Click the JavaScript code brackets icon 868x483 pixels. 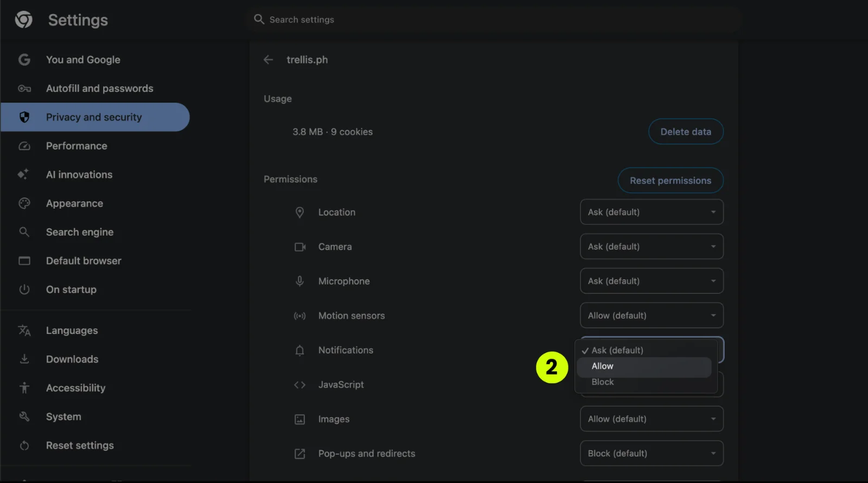[x=299, y=385]
